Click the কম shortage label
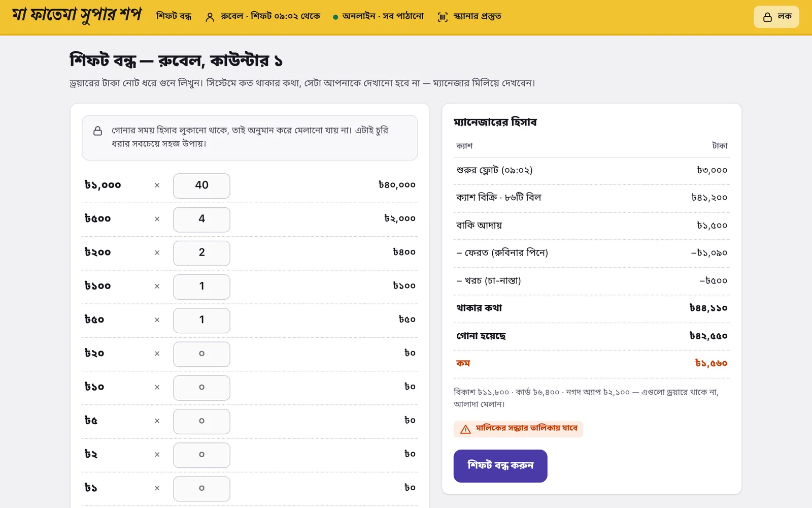 click(x=463, y=363)
